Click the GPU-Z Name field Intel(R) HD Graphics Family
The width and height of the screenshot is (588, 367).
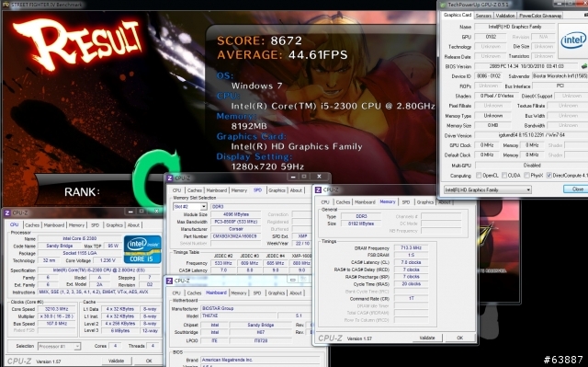[x=514, y=27]
